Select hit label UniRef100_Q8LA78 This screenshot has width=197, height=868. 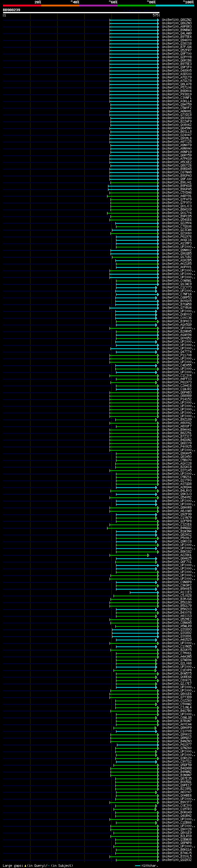[x=177, y=84]
